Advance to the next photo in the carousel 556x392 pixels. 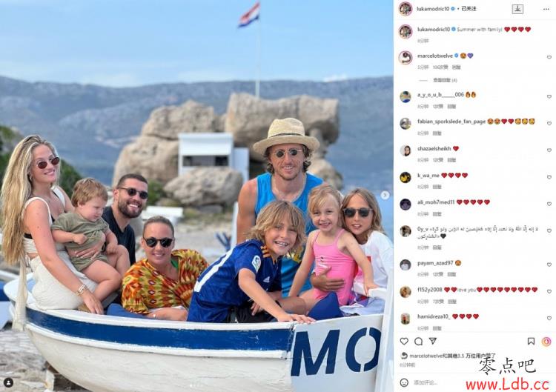pyautogui.click(x=385, y=195)
